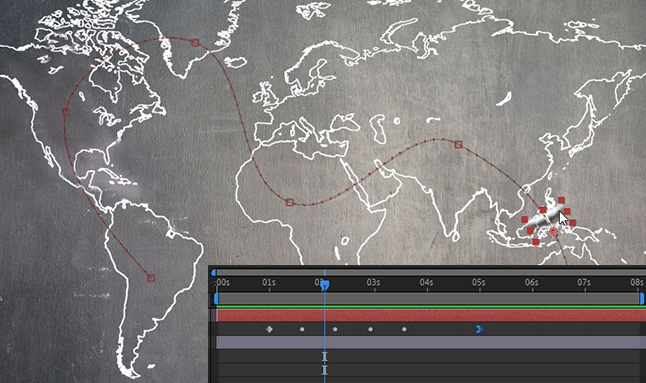Click the motion path start vertex in South America
The width and height of the screenshot is (646, 383).
coord(151,278)
